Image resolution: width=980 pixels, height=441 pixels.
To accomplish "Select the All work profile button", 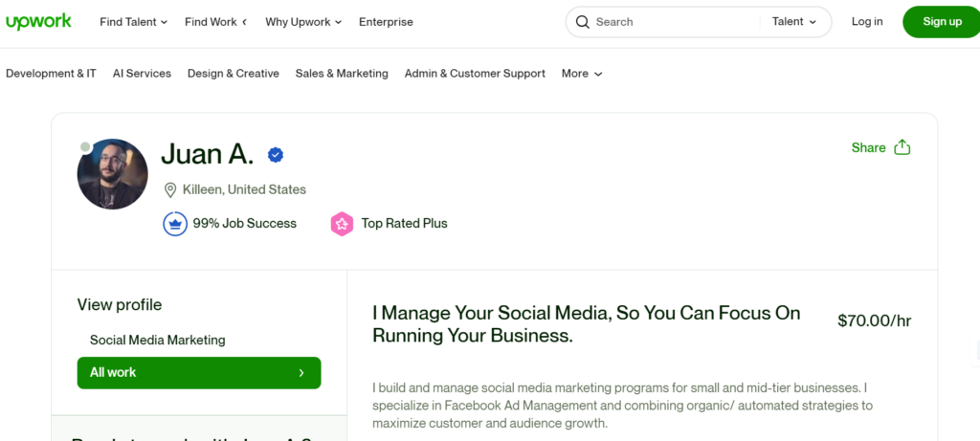I will click(198, 373).
